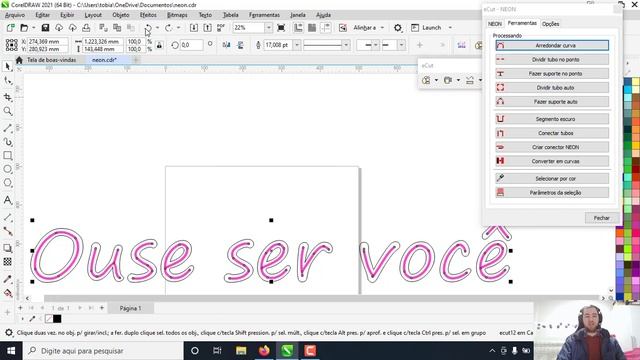This screenshot has width=640, height=360.
Task: Click the rotation angle input field
Action: [x=191, y=45]
